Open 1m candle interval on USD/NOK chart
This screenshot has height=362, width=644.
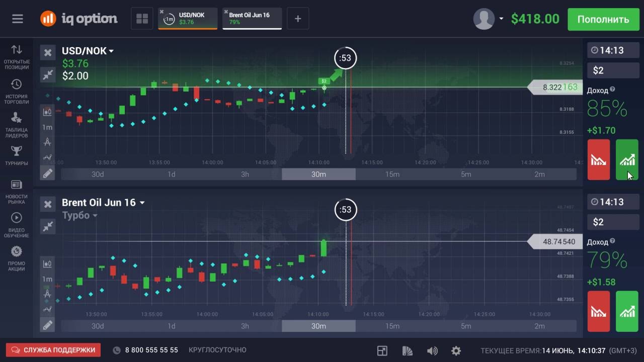tap(47, 127)
